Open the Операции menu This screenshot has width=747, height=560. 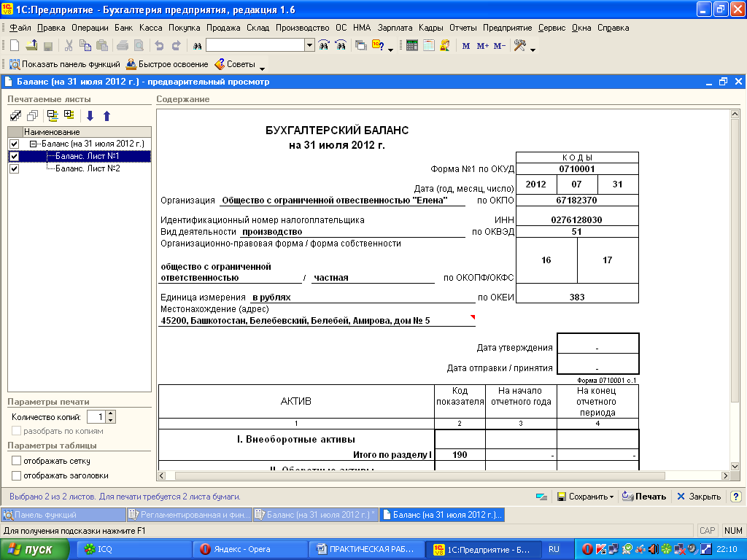point(90,28)
